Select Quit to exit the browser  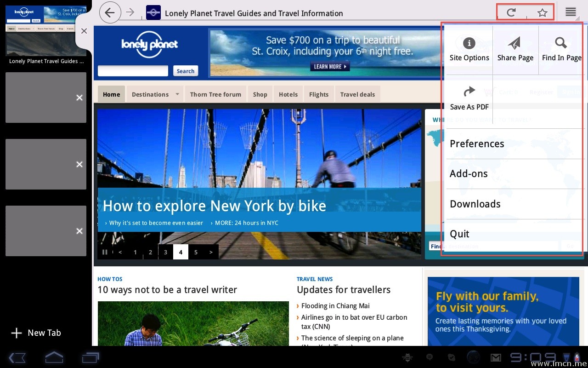[x=459, y=234]
